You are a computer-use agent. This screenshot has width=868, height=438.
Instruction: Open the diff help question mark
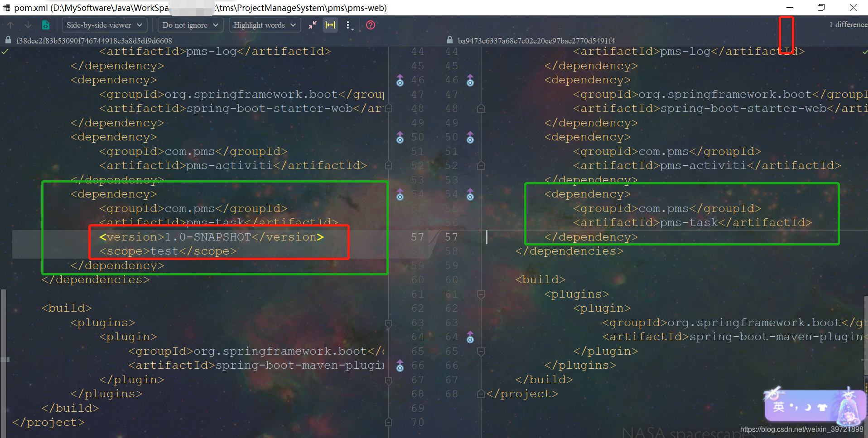pyautogui.click(x=371, y=25)
